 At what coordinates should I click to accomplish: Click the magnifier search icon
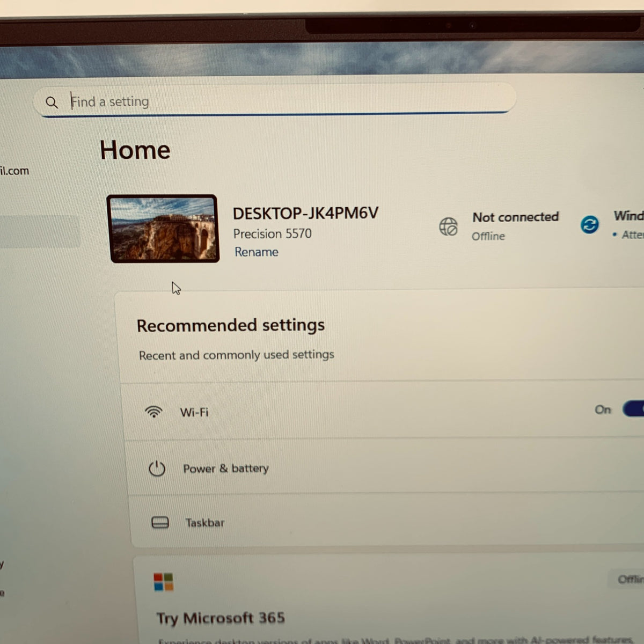tap(52, 102)
